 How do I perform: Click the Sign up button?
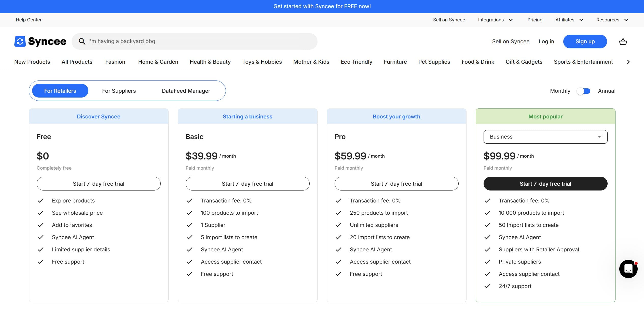pyautogui.click(x=585, y=42)
